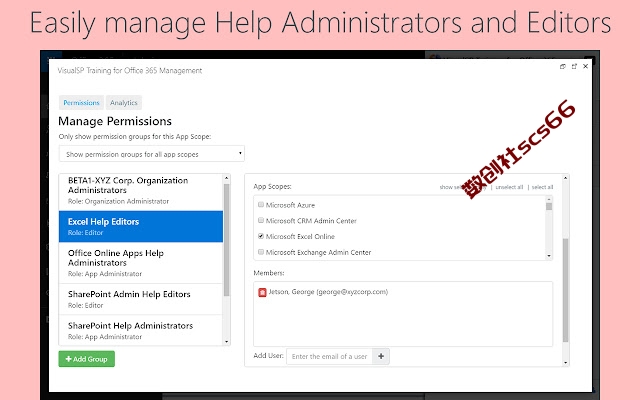Screen dimensions: 640x400
Task: Click the select all link
Action: pos(542,187)
